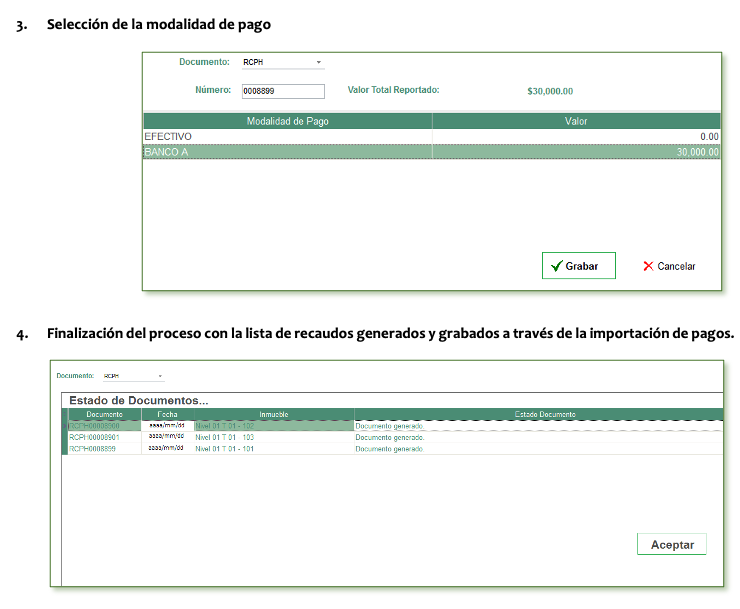
Task: Click the Estado de Documentos title
Action: 138,400
